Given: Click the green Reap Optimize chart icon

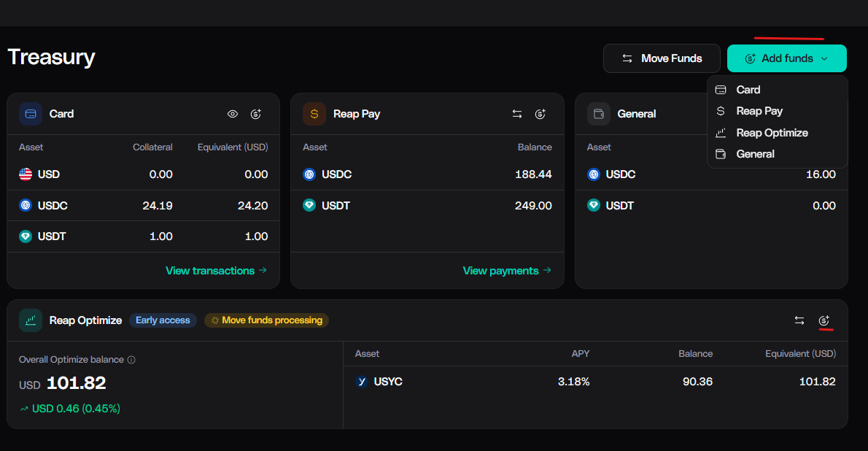Looking at the screenshot, I should coord(31,320).
